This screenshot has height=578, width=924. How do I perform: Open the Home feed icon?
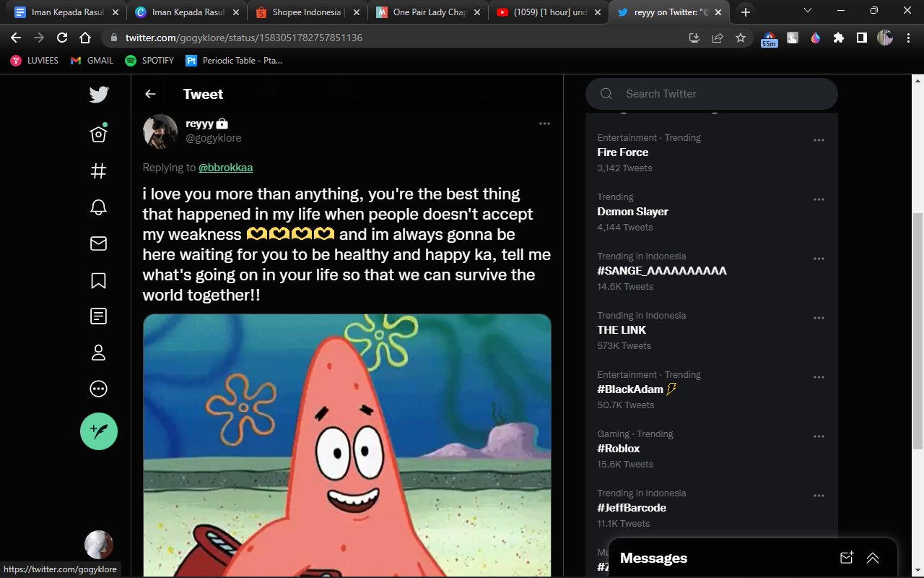coord(98,133)
